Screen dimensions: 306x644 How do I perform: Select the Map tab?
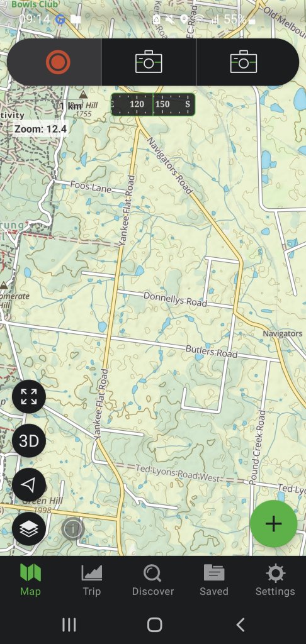point(30,580)
